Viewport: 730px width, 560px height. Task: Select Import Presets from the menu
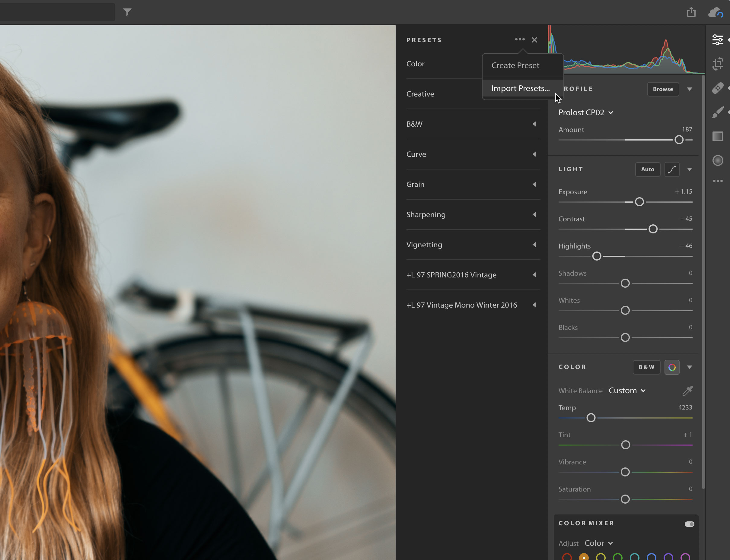click(521, 88)
